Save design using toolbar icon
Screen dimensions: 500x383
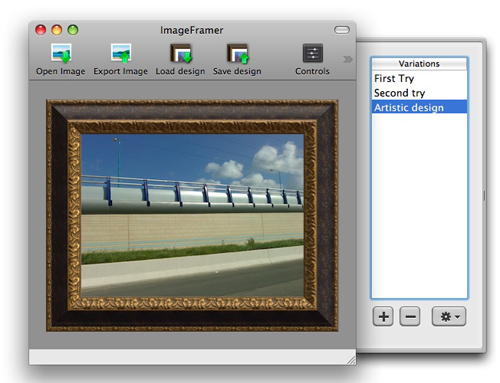(237, 53)
